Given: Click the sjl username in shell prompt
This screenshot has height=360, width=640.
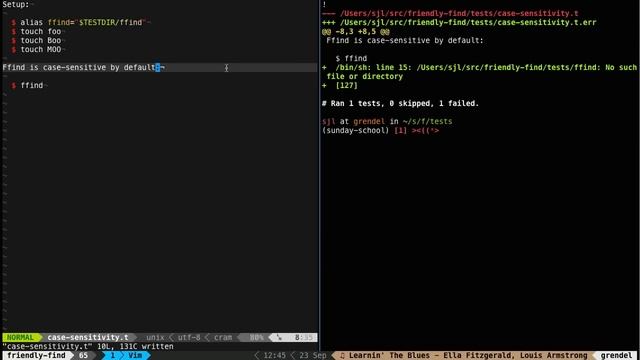Looking at the screenshot, I should (x=329, y=121).
